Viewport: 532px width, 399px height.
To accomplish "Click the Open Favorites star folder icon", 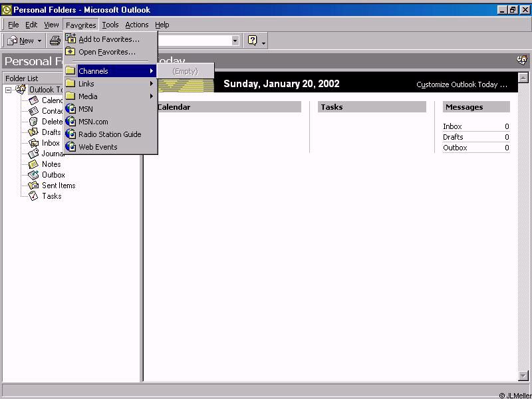I will coord(70,52).
